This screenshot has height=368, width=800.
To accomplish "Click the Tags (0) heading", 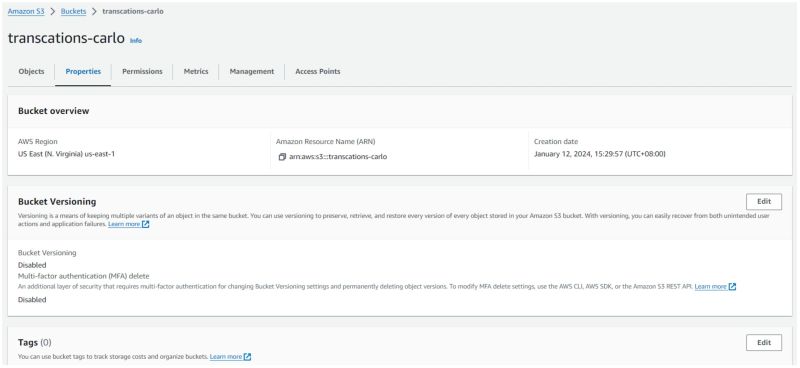I will pos(35,342).
